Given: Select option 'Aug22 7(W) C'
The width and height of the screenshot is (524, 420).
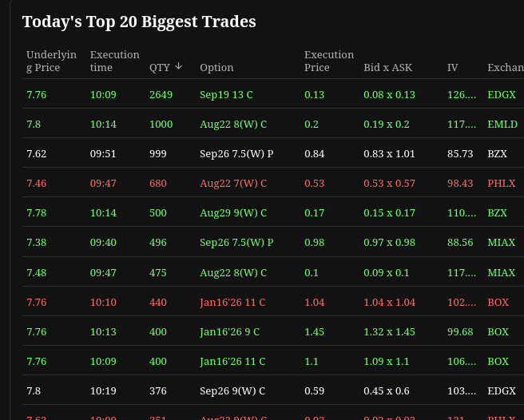Looking at the screenshot, I should click(x=233, y=184).
